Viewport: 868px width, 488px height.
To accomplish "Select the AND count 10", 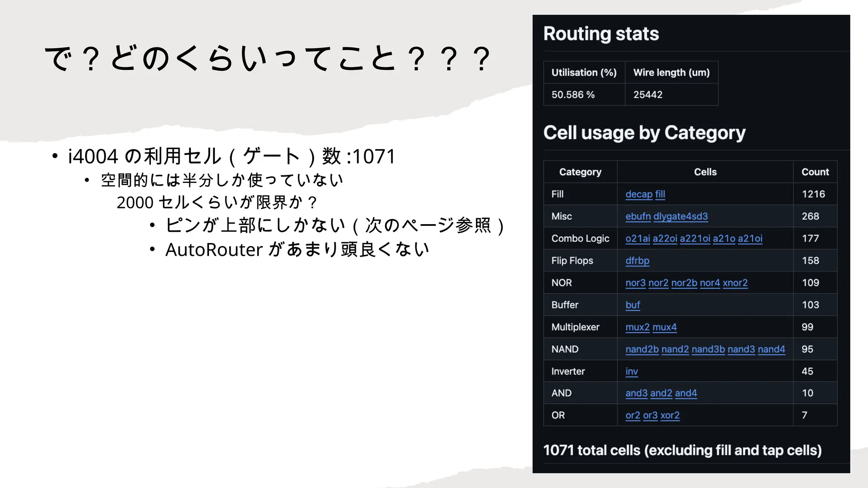I will (x=807, y=393).
